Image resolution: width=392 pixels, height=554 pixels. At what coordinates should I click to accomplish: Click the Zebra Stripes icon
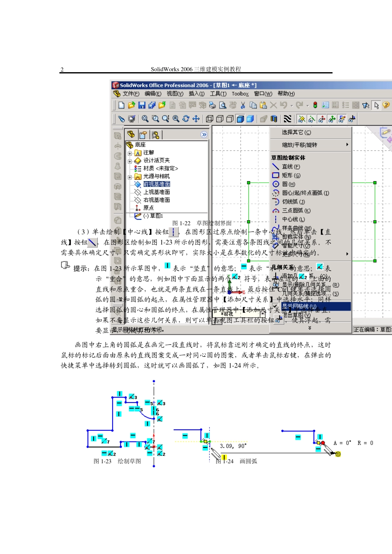click(x=288, y=119)
